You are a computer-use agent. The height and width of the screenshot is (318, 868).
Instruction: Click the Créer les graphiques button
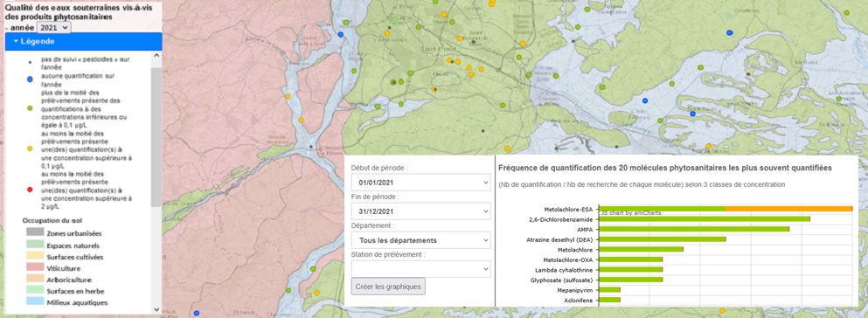[388, 287]
